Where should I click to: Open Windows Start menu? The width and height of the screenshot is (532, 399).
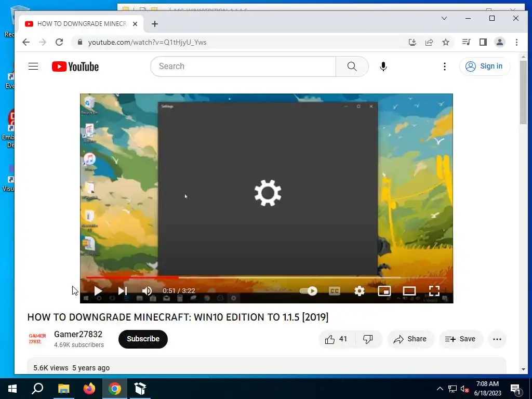(x=12, y=389)
